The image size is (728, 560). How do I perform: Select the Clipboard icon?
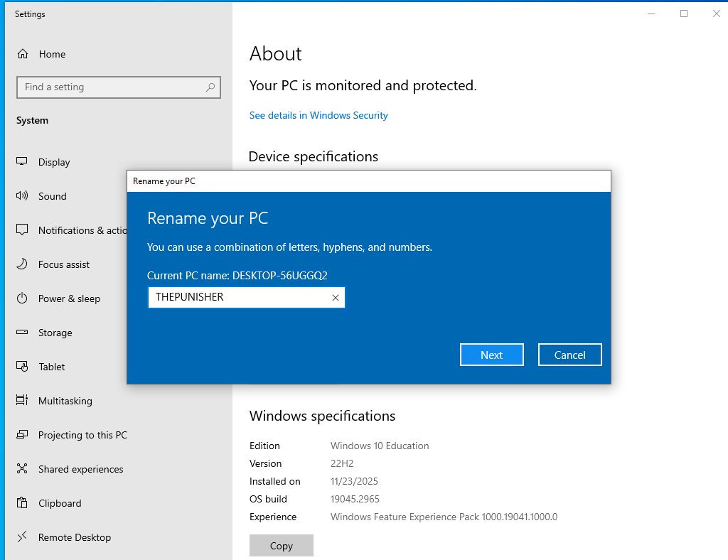coord(22,503)
